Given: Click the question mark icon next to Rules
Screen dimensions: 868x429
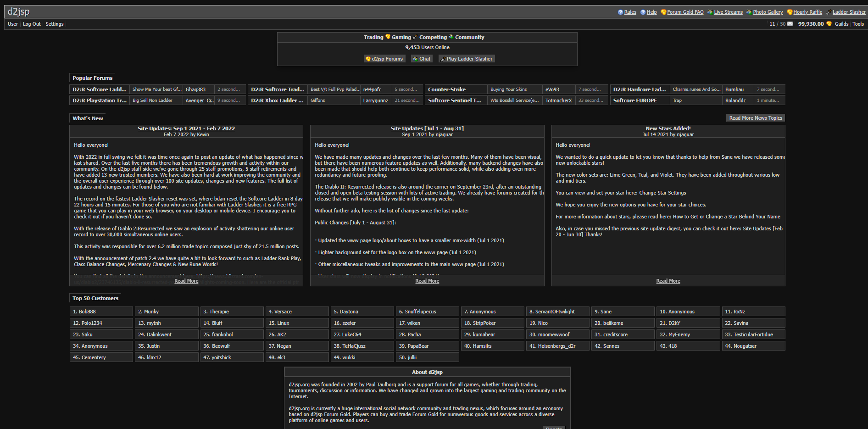Looking at the screenshot, I should coord(620,12).
